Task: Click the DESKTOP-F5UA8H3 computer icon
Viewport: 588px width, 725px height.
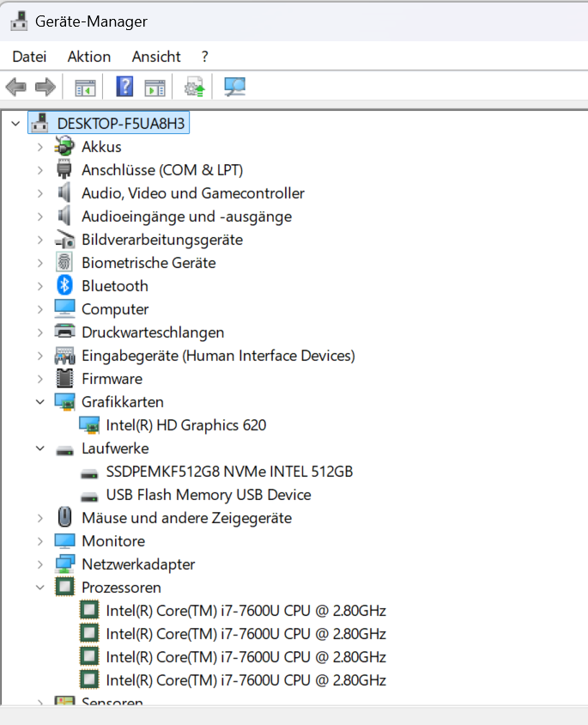Action: click(x=39, y=123)
